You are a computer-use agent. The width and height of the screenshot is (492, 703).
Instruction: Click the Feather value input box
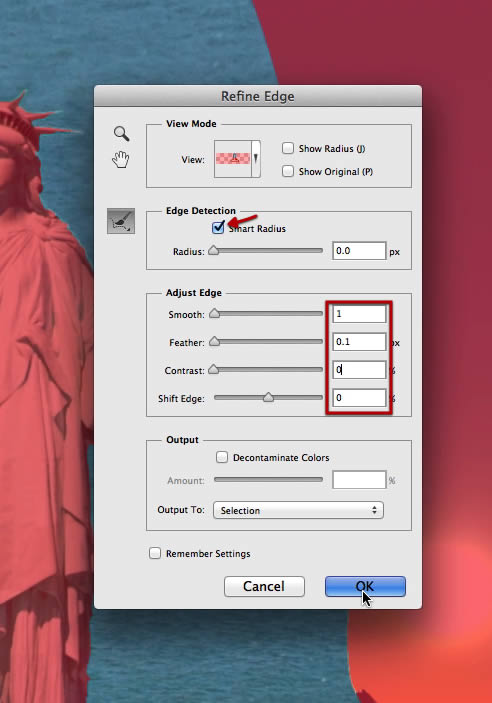[359, 342]
